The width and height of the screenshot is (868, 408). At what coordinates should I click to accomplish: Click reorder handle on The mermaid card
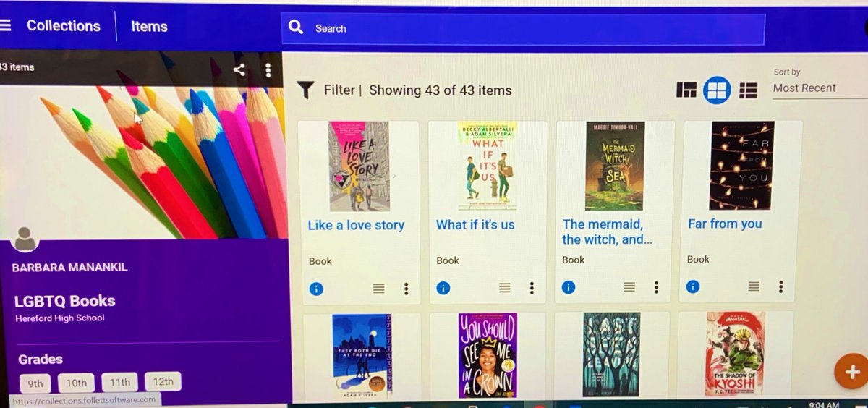(x=629, y=287)
